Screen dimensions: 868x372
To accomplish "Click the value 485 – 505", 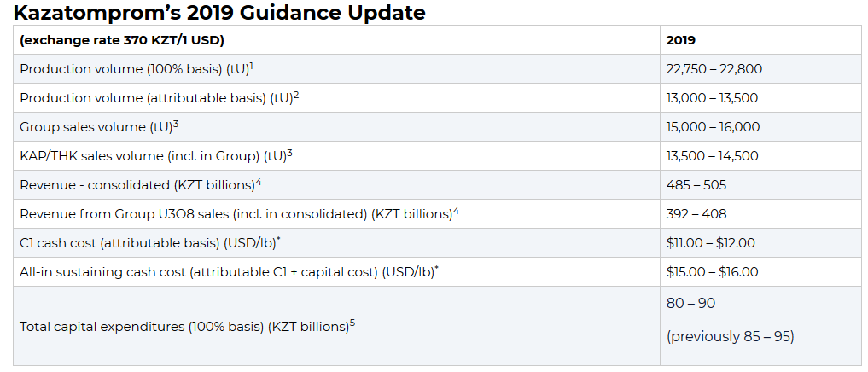I will 696,185.
